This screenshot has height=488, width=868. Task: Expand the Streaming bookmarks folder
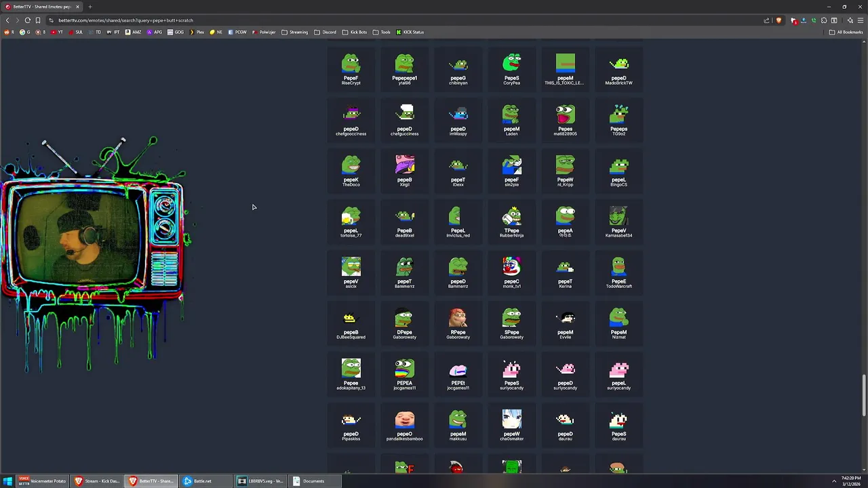pyautogui.click(x=294, y=32)
